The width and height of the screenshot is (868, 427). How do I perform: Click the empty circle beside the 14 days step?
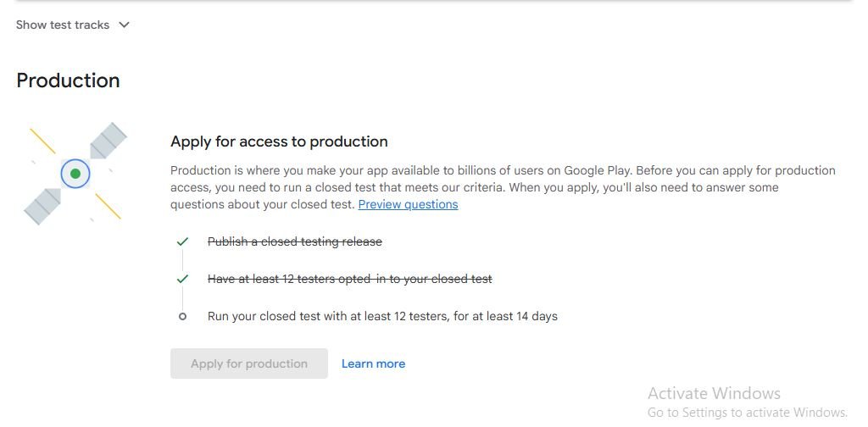coord(182,317)
